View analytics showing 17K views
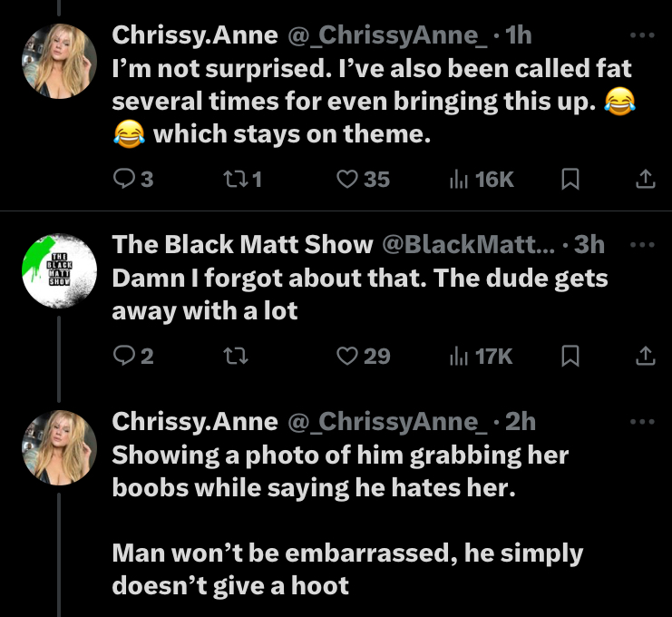672x617 pixels. point(460,357)
